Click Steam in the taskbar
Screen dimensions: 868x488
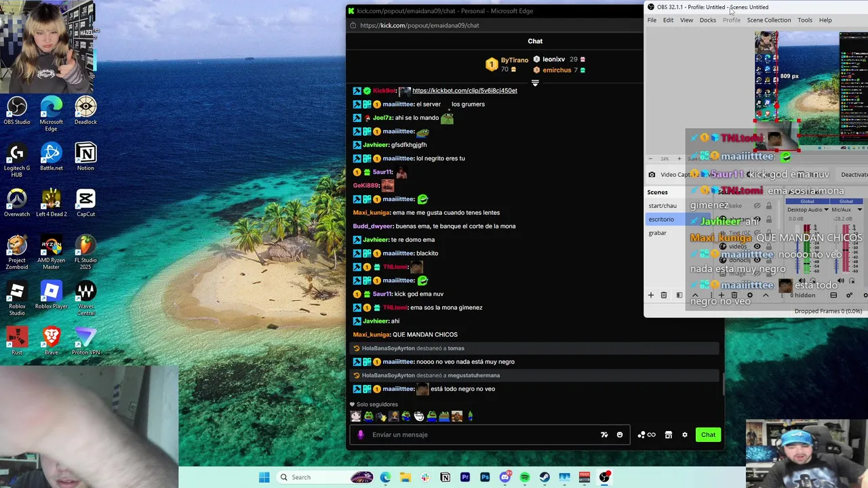pos(545,477)
